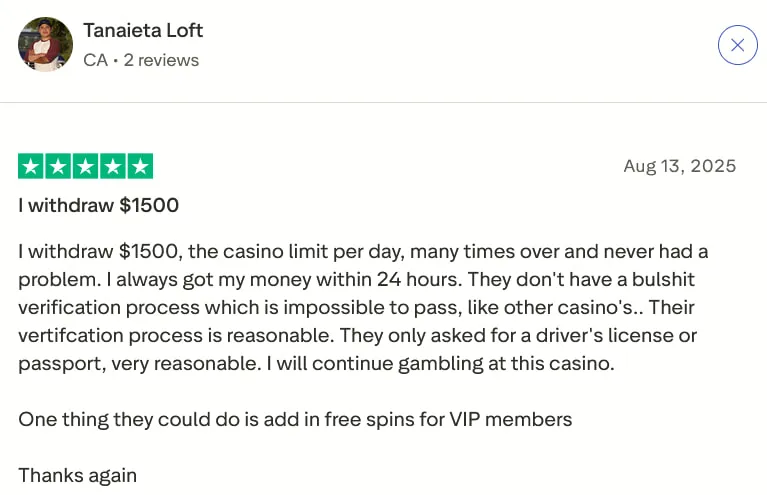The image size is (767, 495).
Task: Open the review title I withdraw $1500
Action: coord(98,205)
